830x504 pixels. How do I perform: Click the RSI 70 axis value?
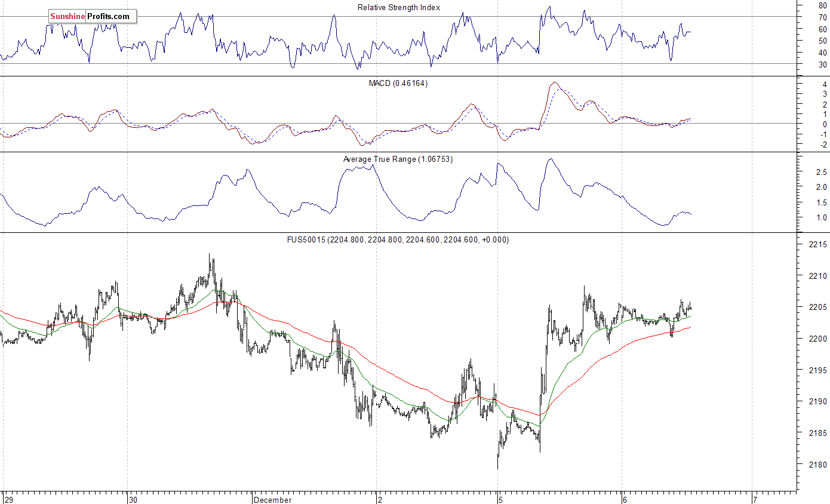[x=822, y=17]
